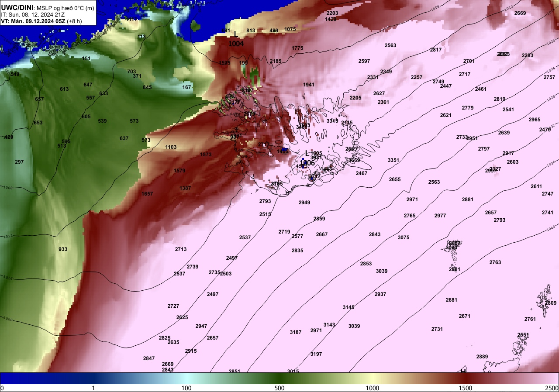
Task: Click the color bar tick label 1000
Action: pyautogui.click(x=373, y=388)
